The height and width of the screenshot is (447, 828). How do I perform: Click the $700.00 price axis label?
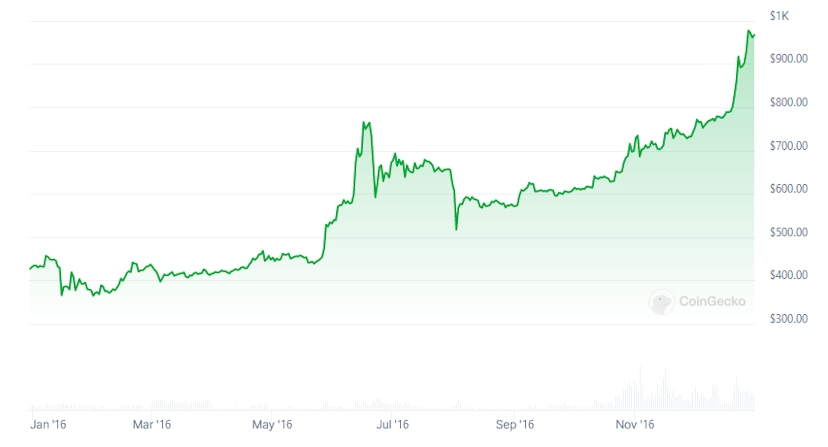(x=787, y=146)
